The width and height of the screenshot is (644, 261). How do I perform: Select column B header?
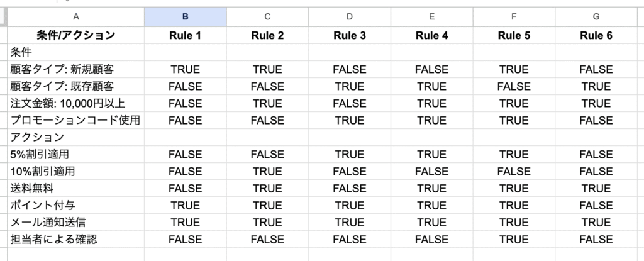(x=185, y=17)
